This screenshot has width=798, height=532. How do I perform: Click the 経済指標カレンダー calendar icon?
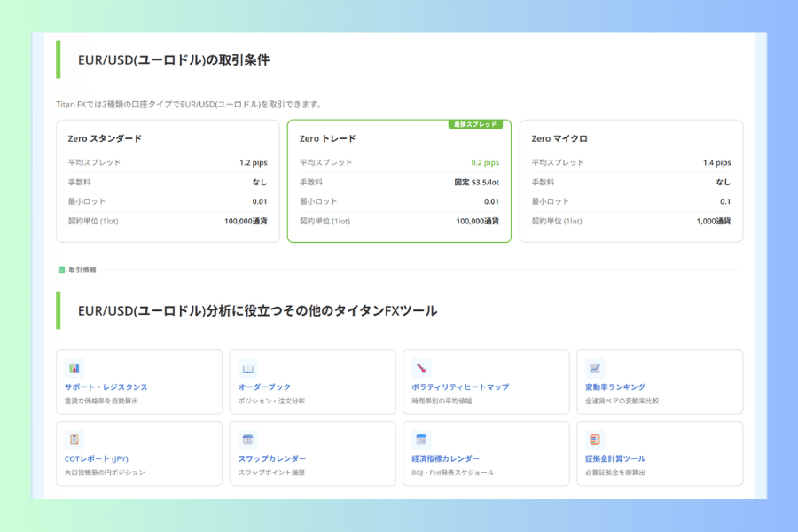click(x=421, y=440)
